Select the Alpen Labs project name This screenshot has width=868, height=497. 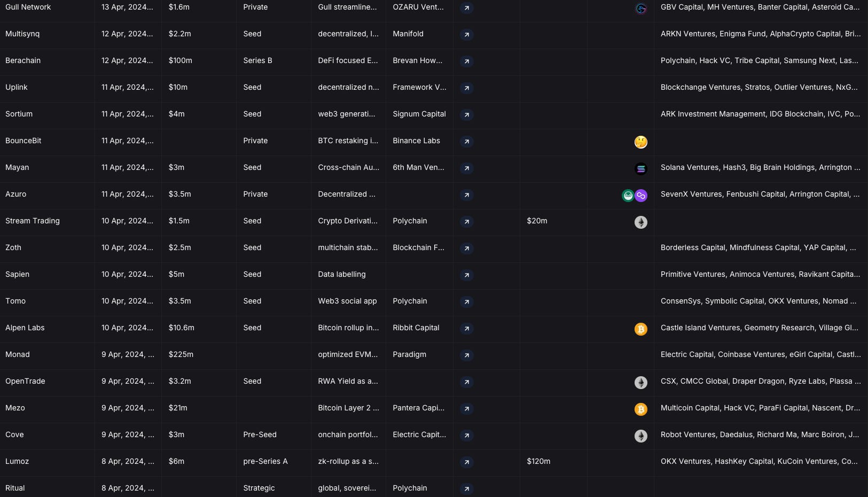pos(25,328)
